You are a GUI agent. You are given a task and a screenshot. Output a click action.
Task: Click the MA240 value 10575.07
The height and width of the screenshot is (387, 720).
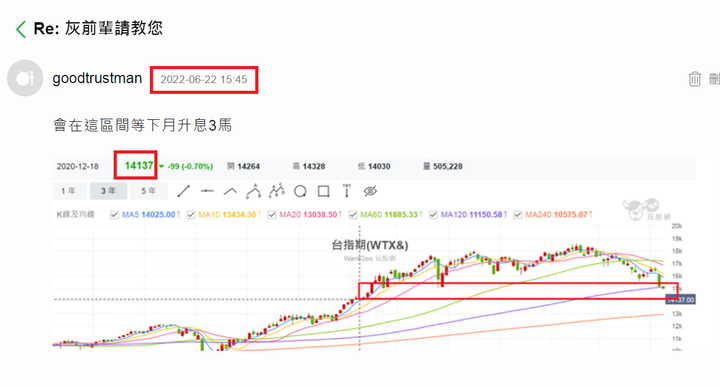pos(571,214)
